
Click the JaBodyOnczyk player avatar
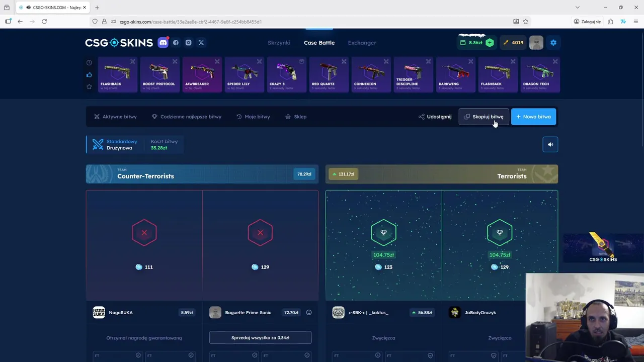click(454, 312)
